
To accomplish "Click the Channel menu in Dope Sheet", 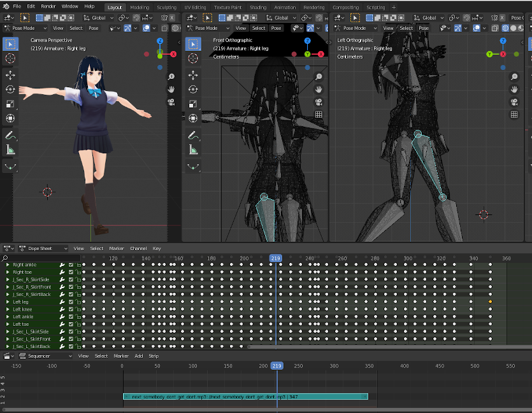I will click(x=138, y=248).
